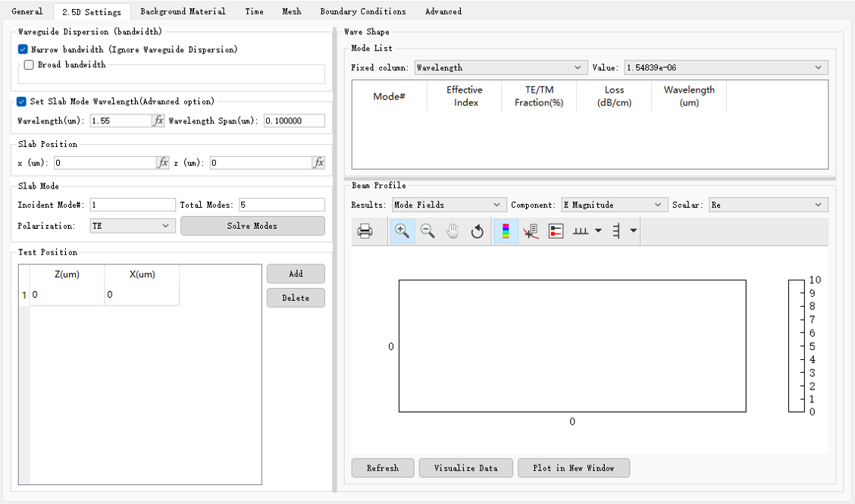Go to the Time tab
This screenshot has width=855, height=504.
254,11
